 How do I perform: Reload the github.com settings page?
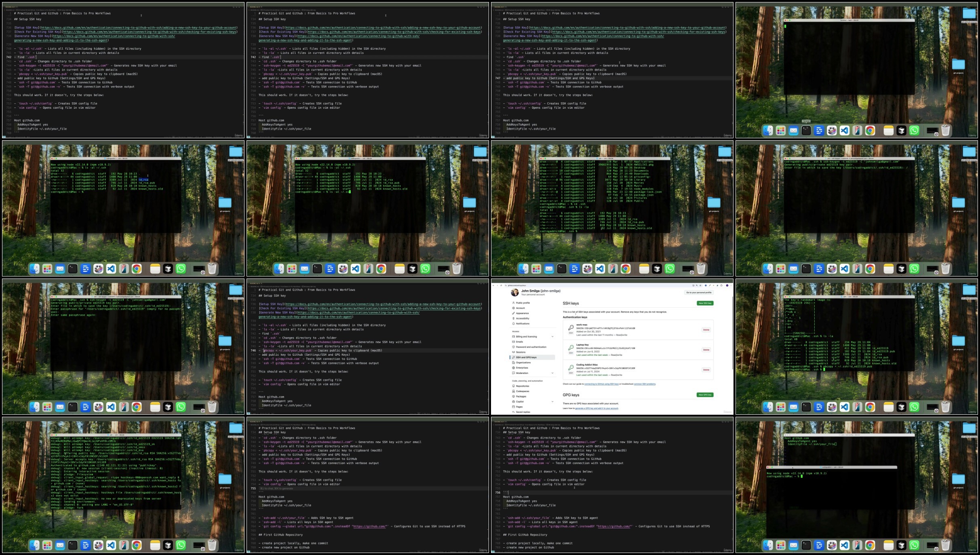501,285
